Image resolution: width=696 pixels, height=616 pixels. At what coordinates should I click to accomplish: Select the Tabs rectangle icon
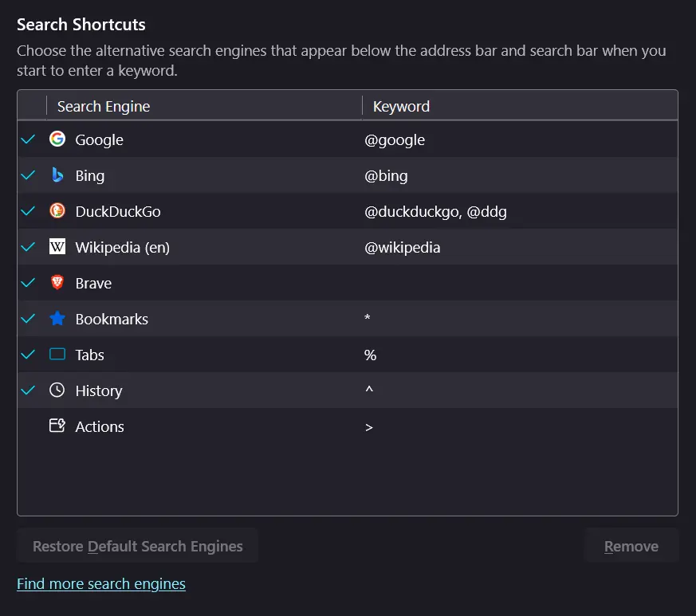click(x=57, y=354)
